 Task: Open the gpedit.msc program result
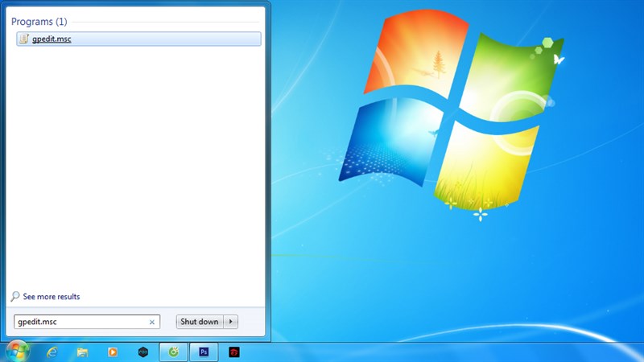point(138,39)
